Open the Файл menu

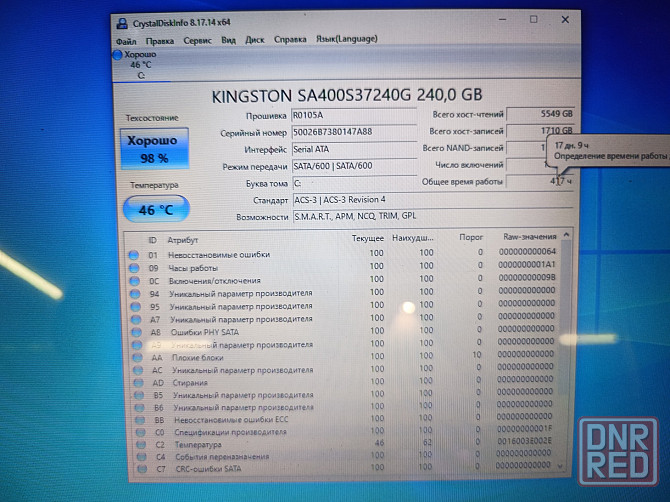(x=126, y=41)
